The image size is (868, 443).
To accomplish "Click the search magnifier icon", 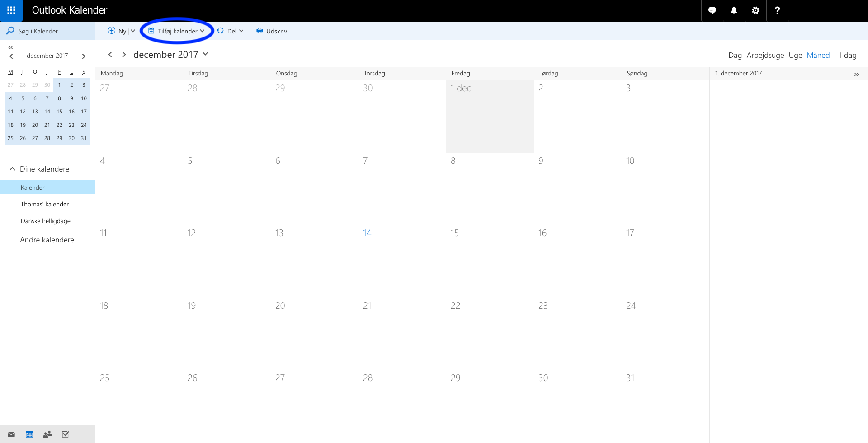I will [10, 31].
